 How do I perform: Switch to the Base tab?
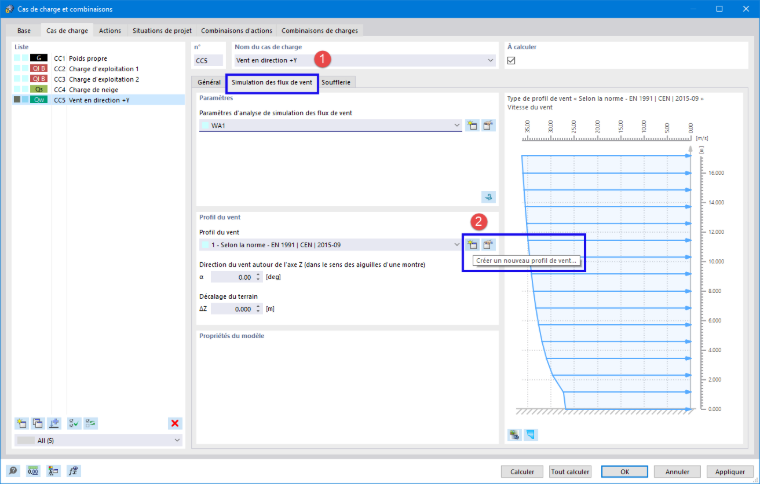24,31
